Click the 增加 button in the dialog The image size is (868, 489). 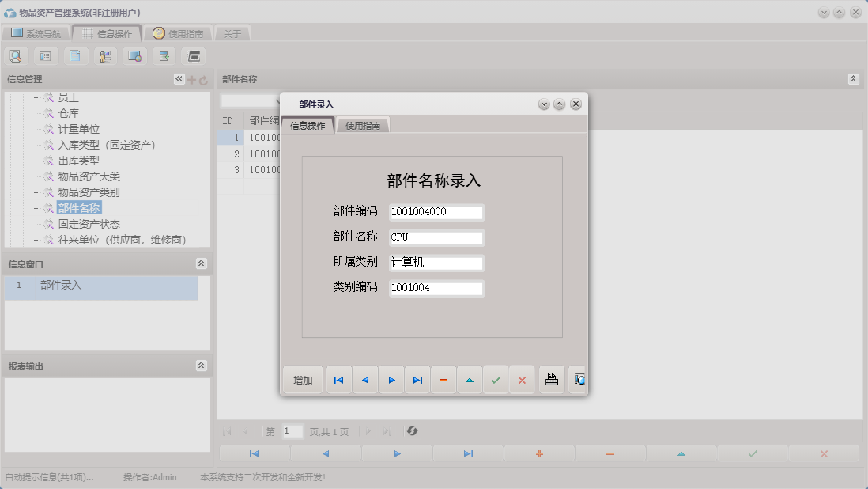tap(301, 380)
